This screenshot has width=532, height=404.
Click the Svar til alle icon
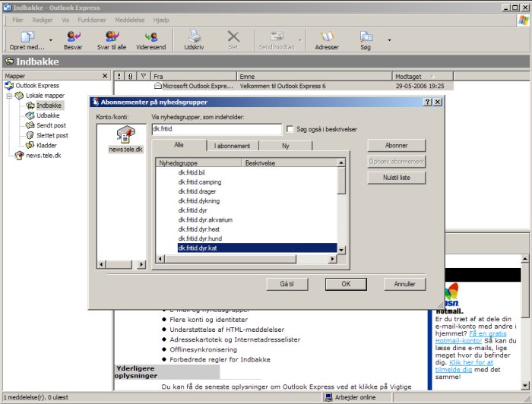coord(111,37)
